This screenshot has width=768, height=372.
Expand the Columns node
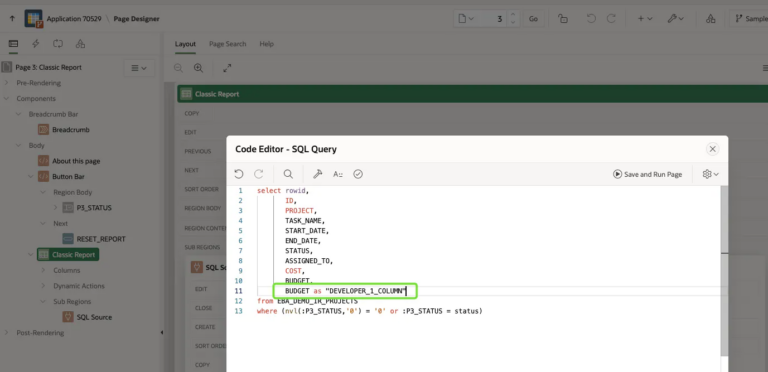coord(43,270)
